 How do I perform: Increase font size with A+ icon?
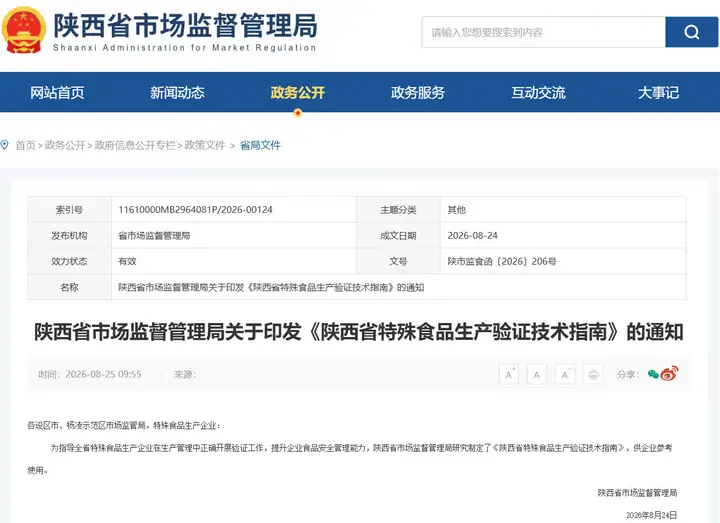point(509,375)
